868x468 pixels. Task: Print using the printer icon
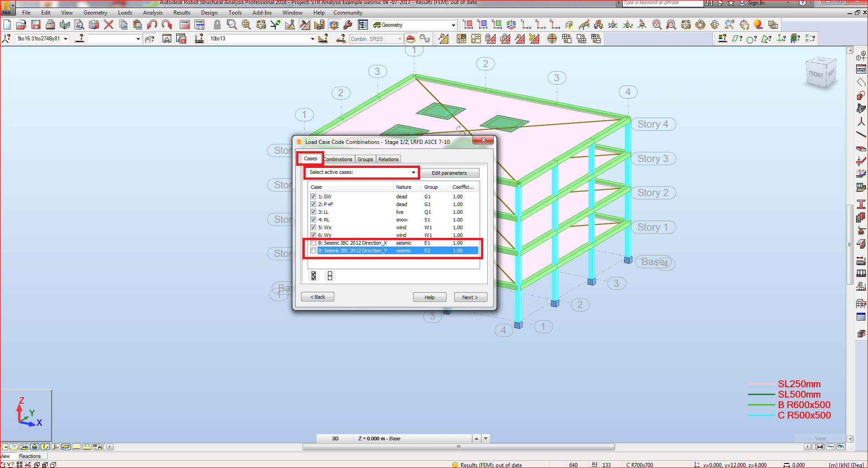[50, 25]
